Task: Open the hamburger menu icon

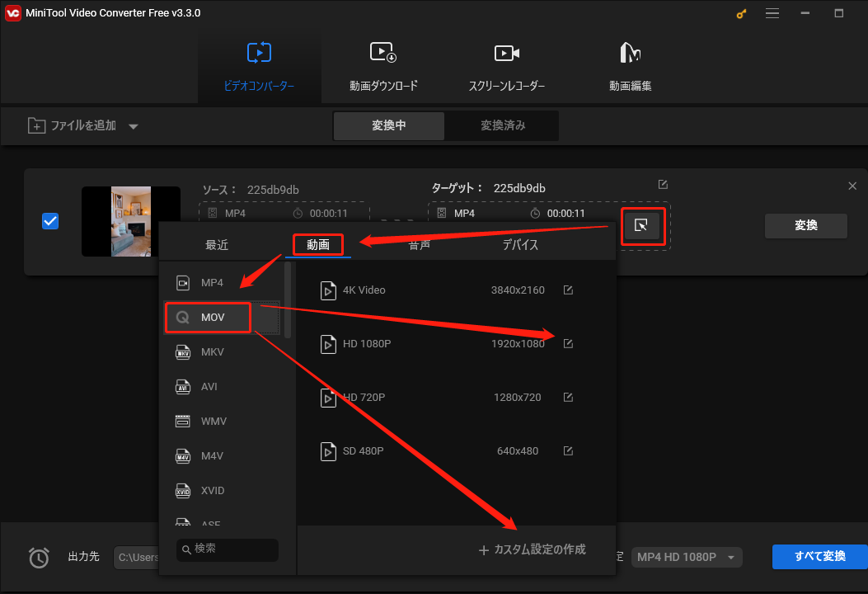Action: tap(772, 13)
